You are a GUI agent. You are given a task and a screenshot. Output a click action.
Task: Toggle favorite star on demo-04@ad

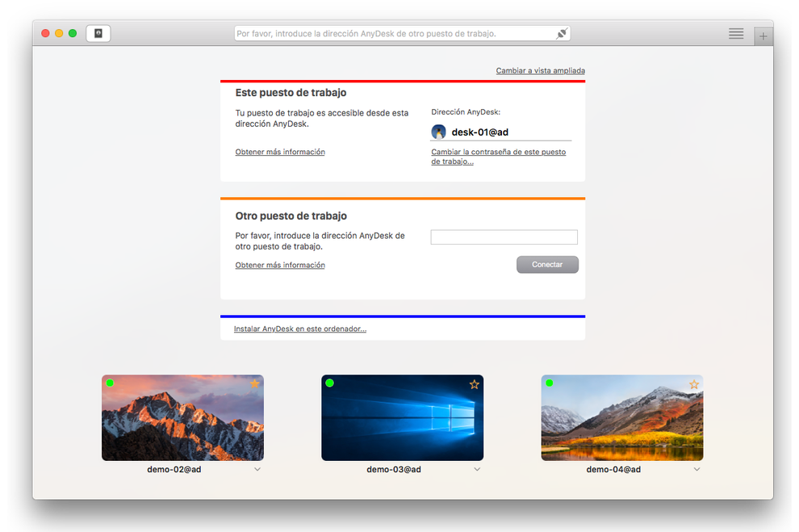[x=694, y=384]
